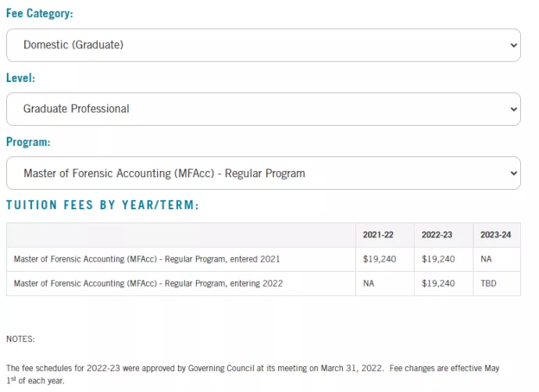
Task: Click the Fee Category chevron arrow
Action: click(x=513, y=45)
